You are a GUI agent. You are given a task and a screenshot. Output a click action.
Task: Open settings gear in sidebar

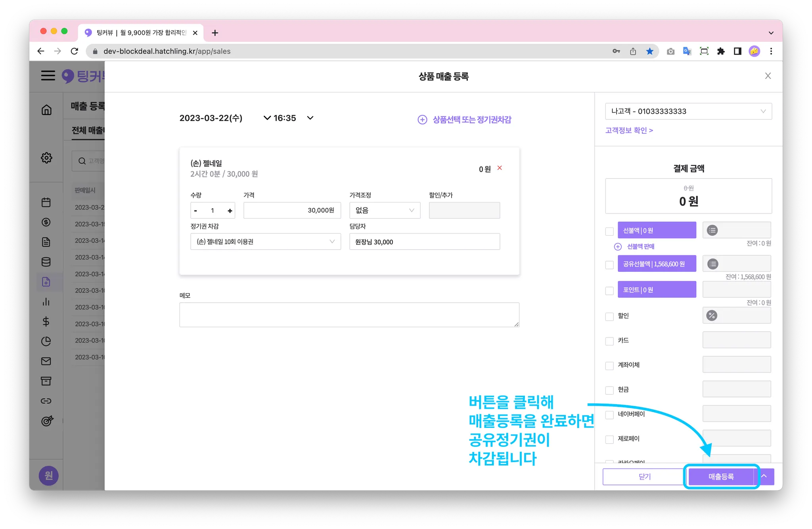(46, 158)
